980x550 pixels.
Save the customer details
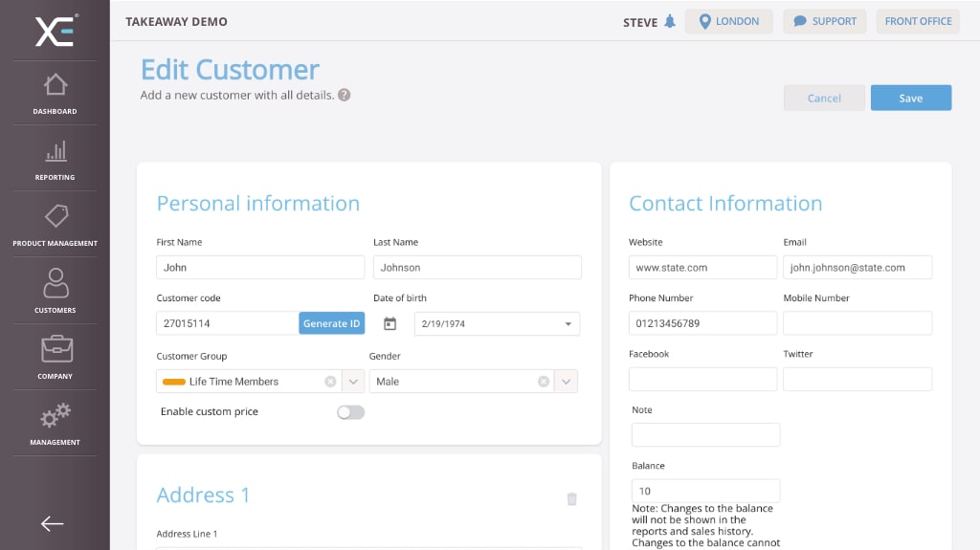pyautogui.click(x=910, y=99)
